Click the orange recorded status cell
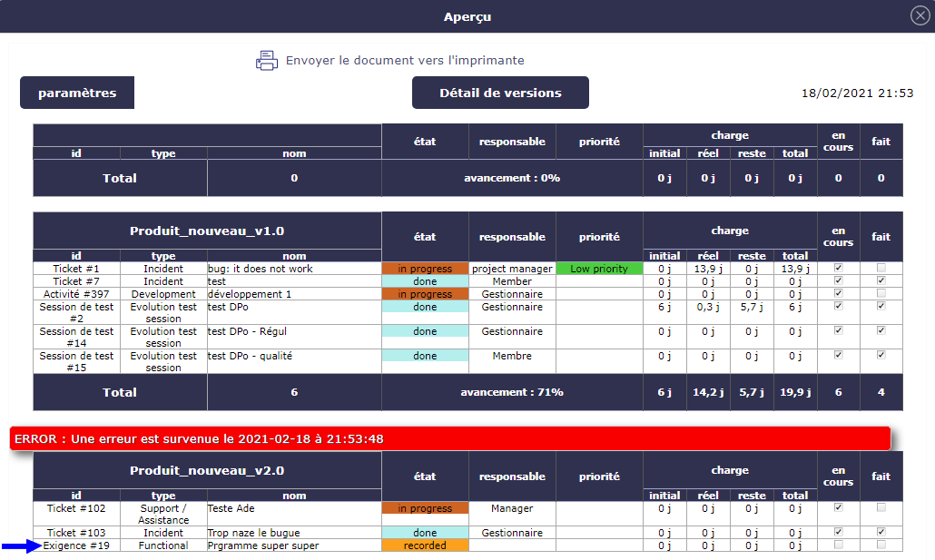The width and height of the screenshot is (935, 560). pos(425,545)
